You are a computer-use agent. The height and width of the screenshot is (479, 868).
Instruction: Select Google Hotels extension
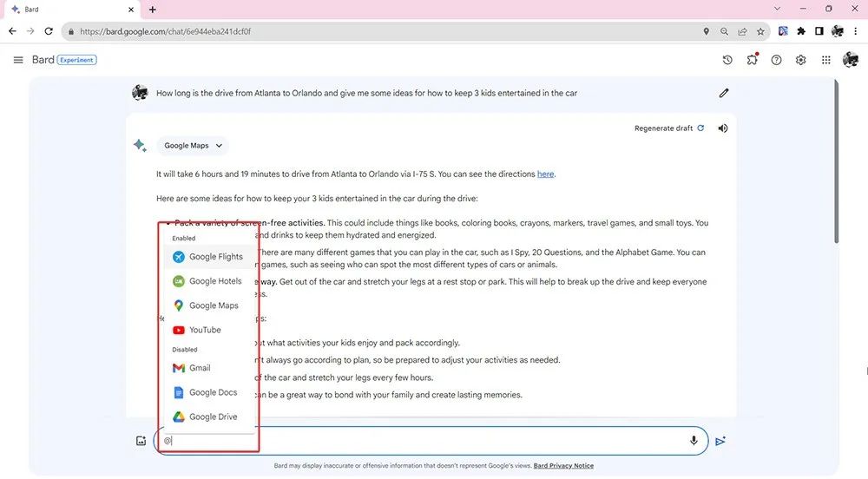209,281
